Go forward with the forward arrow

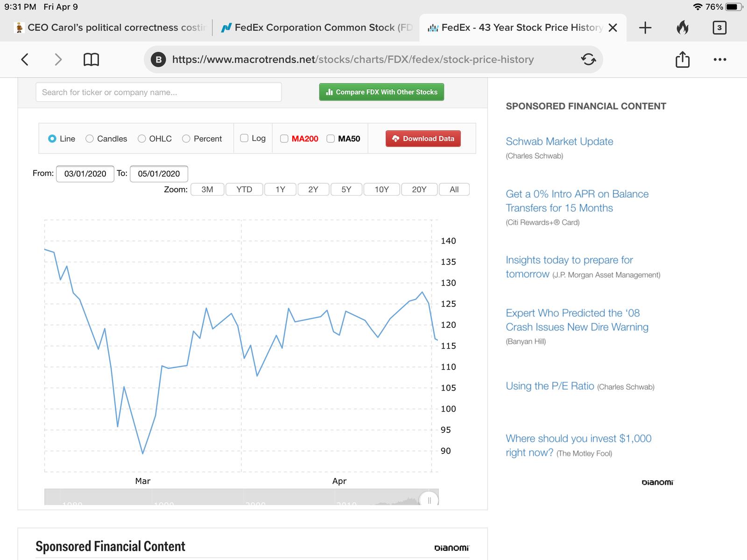point(58,59)
